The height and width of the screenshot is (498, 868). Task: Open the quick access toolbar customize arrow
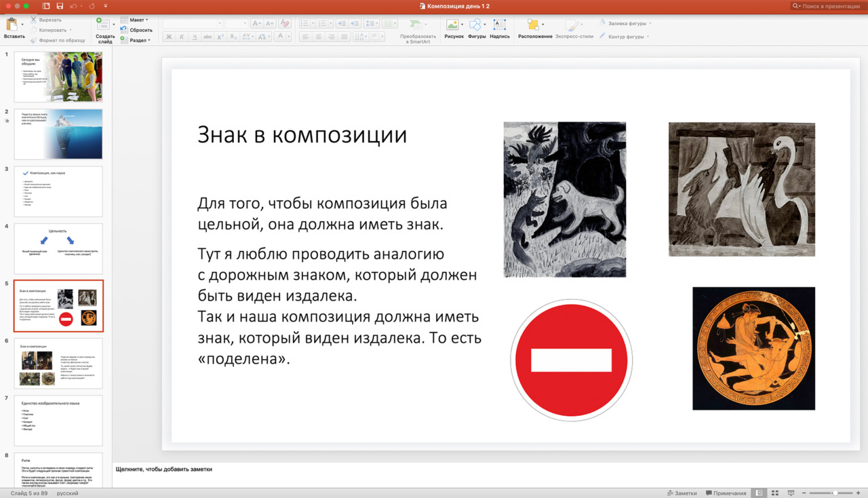click(x=106, y=6)
